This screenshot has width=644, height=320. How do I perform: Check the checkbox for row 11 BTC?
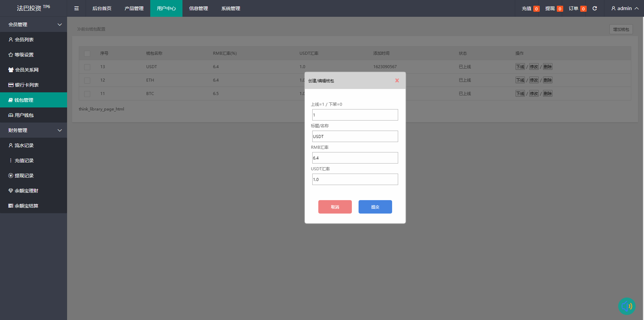tap(87, 94)
